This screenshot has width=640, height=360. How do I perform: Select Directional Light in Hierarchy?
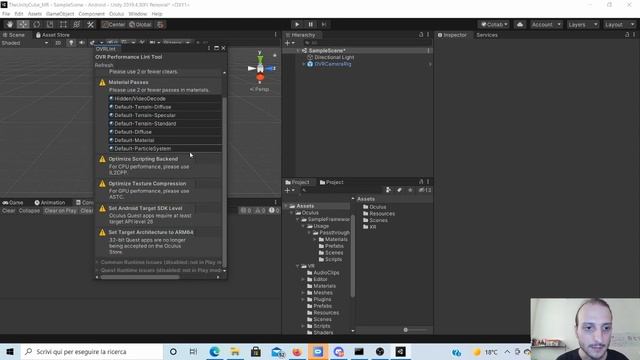pos(334,58)
